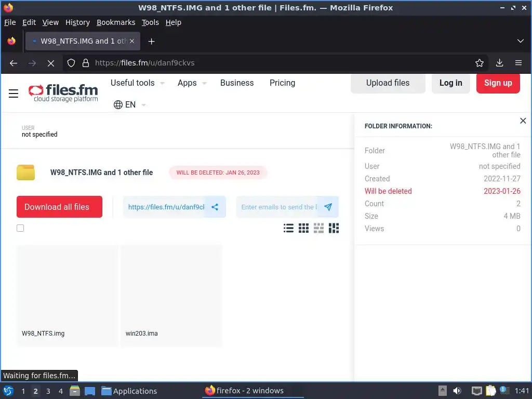Open the Edit menu
This screenshot has width=532, height=399.
pyautogui.click(x=29, y=22)
